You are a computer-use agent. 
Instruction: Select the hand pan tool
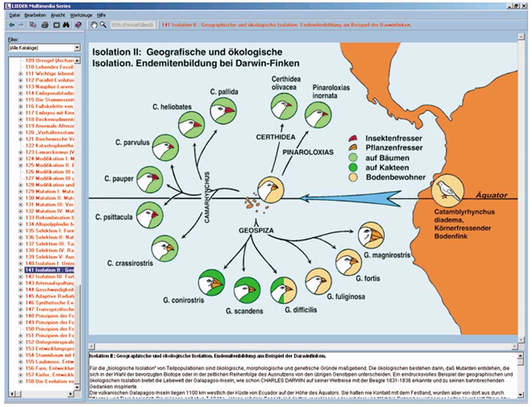[93, 25]
